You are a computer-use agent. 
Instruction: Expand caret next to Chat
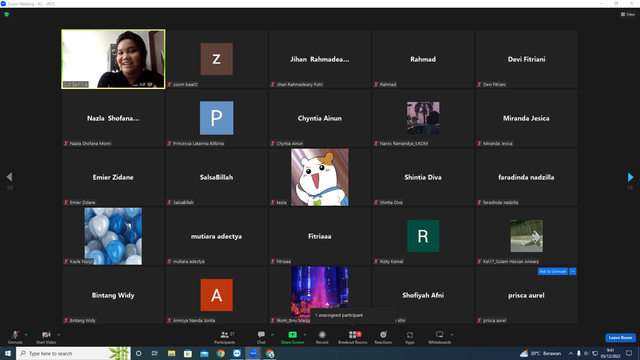[x=272, y=335]
